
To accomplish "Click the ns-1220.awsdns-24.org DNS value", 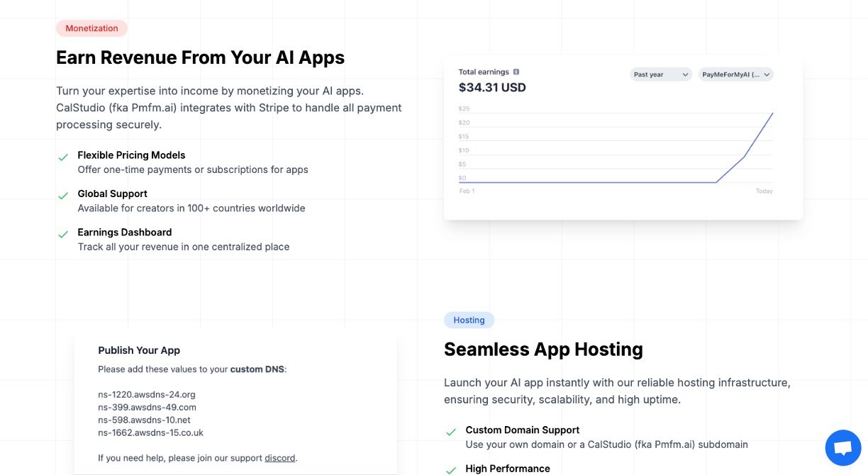I will pos(147,394).
